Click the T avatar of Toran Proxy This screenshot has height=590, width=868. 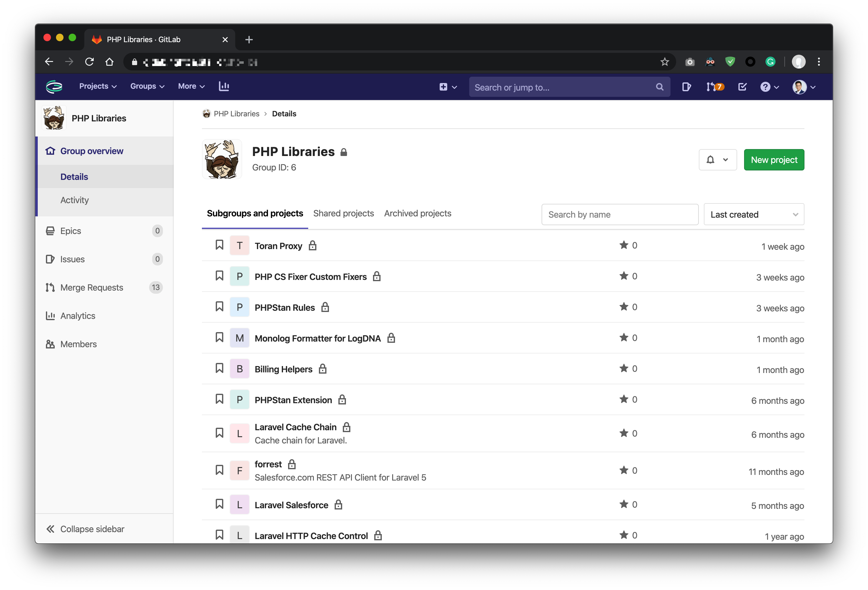click(x=239, y=245)
